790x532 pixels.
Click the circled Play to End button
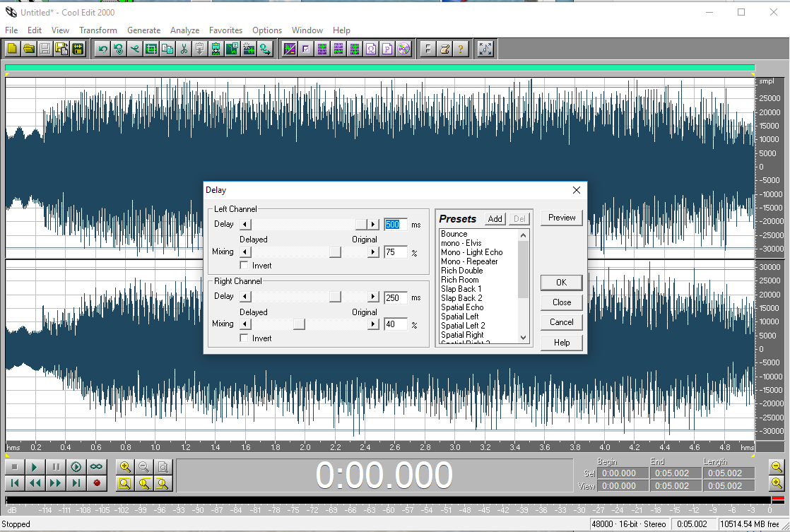pos(76,467)
